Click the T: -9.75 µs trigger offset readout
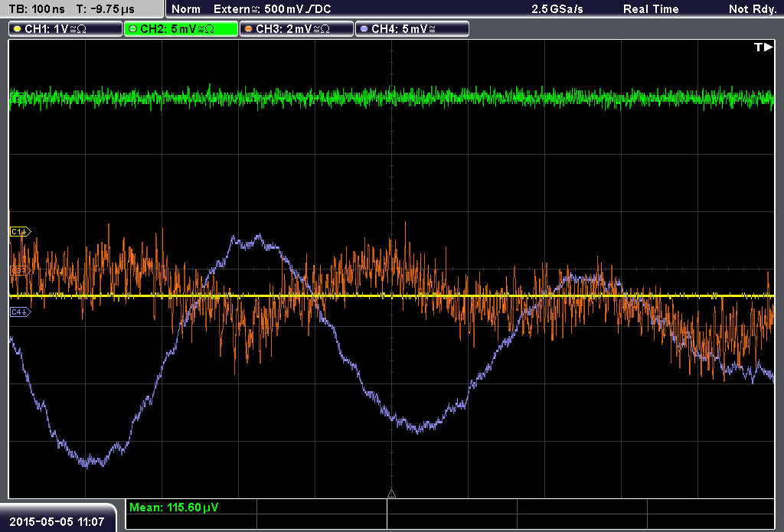This screenshot has height=532, width=784. [105, 9]
